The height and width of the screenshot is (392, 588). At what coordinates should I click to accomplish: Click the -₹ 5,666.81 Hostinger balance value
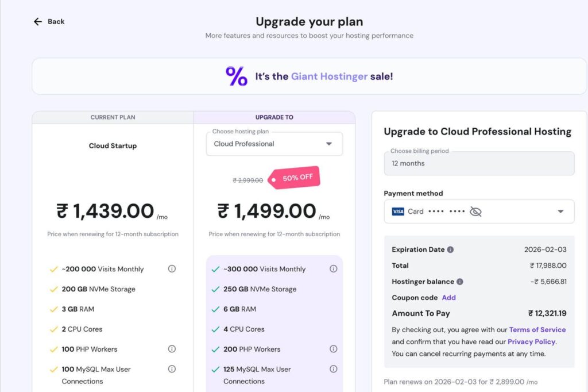pos(548,282)
